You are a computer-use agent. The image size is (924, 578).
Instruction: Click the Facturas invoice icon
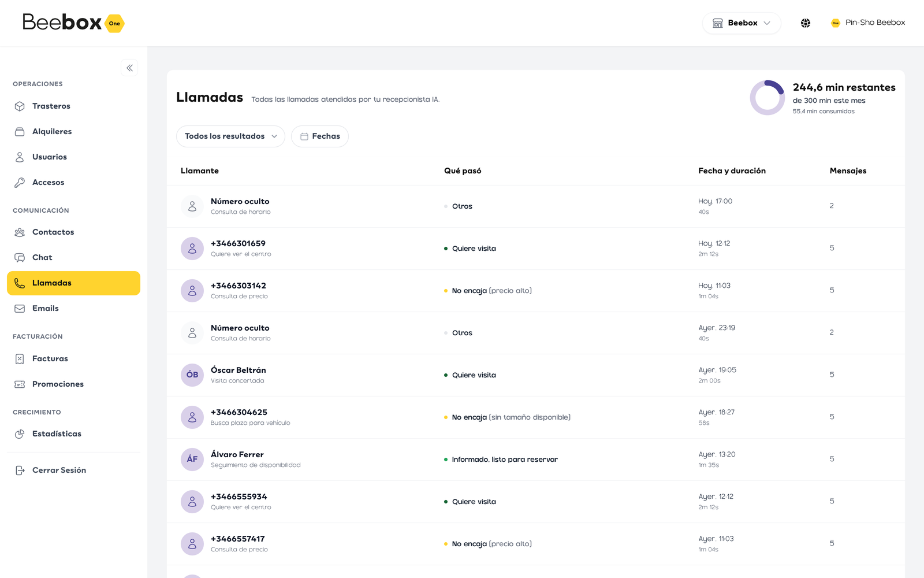pyautogui.click(x=20, y=359)
